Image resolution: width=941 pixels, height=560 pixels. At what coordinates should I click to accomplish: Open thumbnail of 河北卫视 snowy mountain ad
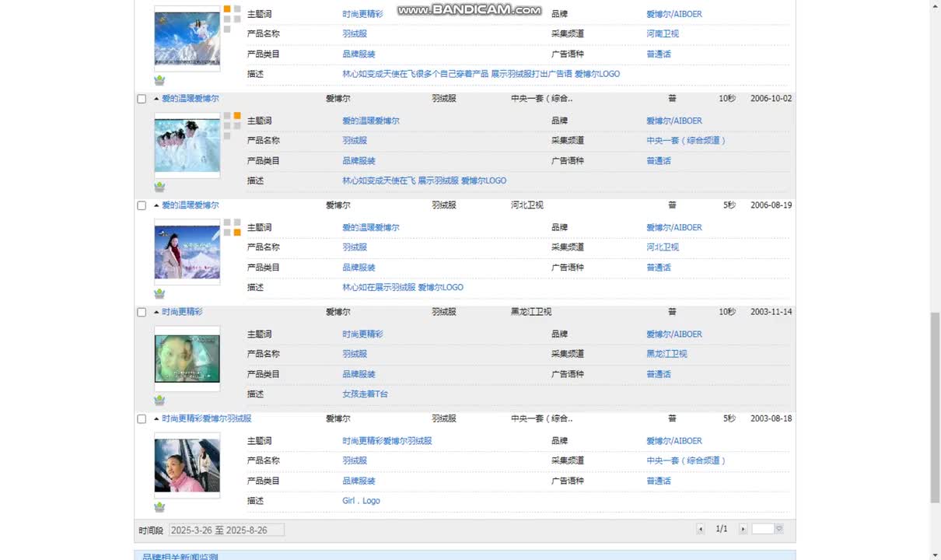coord(187,252)
